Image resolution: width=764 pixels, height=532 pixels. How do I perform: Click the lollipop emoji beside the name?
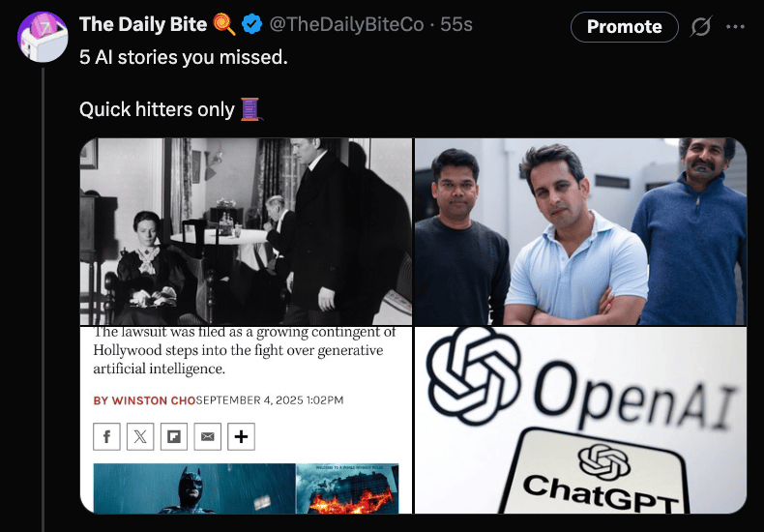(x=224, y=24)
